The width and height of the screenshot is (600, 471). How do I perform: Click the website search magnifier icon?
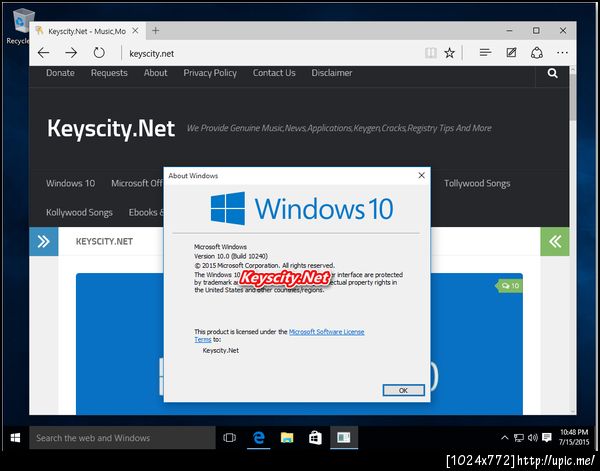(x=552, y=73)
